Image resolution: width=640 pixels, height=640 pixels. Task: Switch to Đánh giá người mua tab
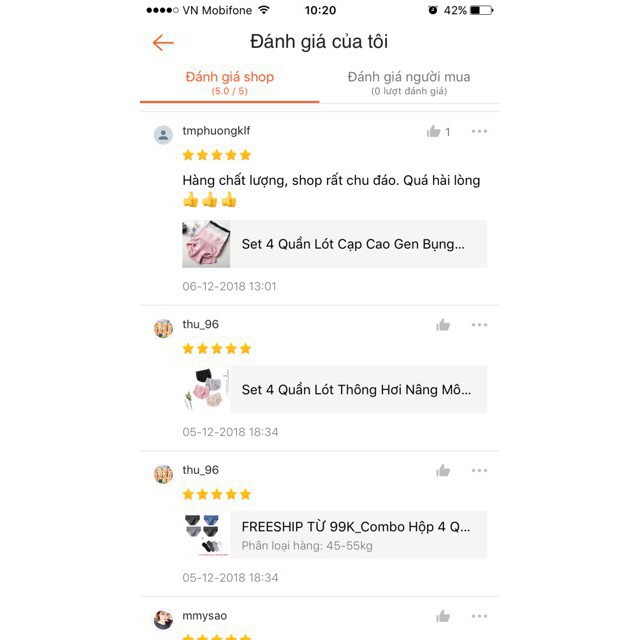tap(409, 83)
